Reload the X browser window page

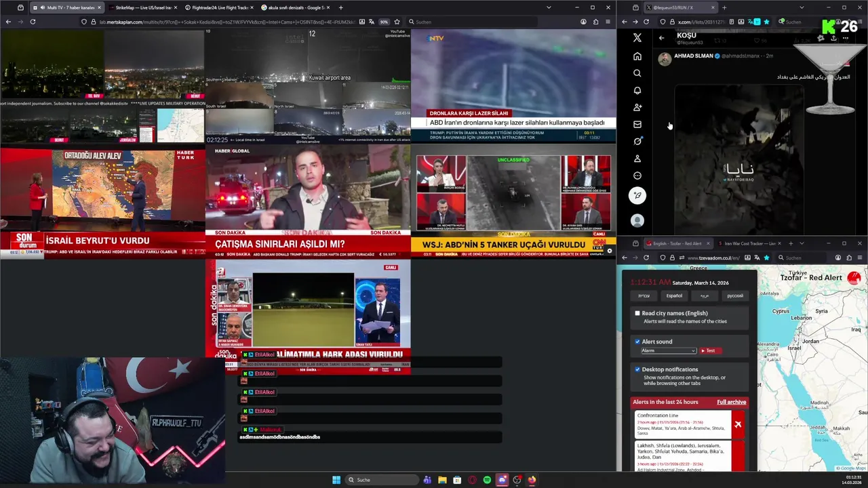[x=646, y=22]
